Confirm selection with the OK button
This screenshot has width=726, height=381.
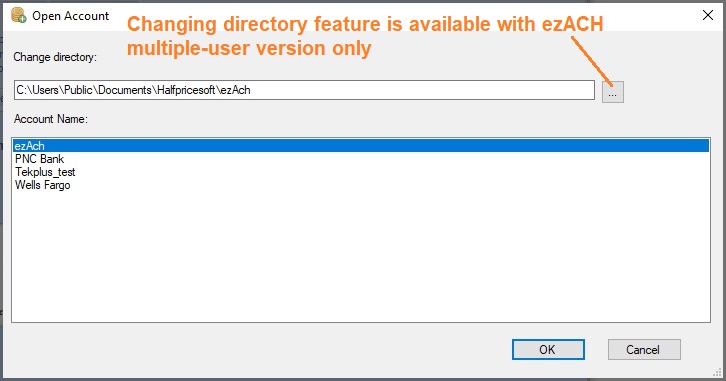pos(548,350)
